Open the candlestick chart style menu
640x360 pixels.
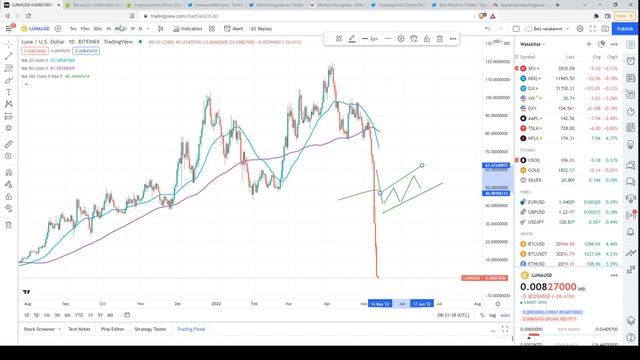click(161, 29)
